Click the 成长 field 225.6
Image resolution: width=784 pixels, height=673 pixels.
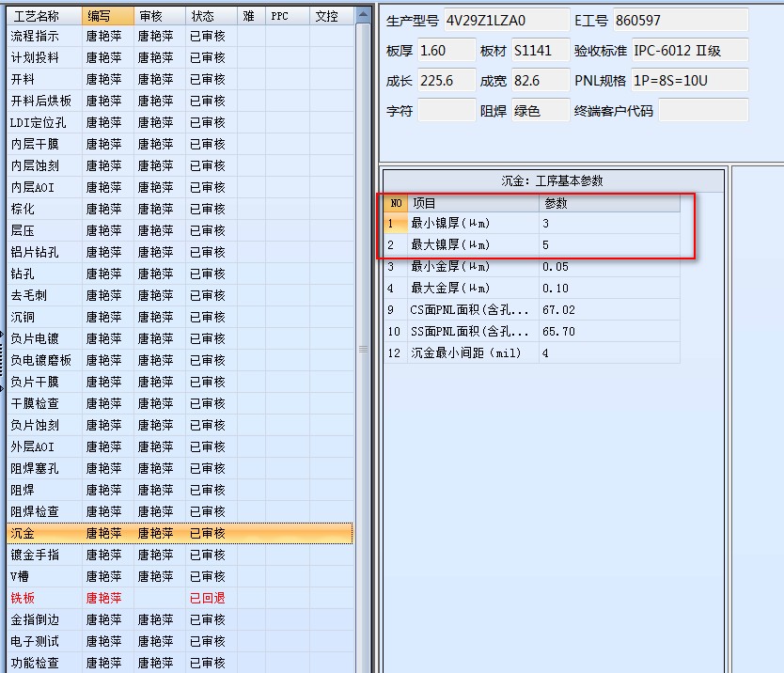click(447, 81)
